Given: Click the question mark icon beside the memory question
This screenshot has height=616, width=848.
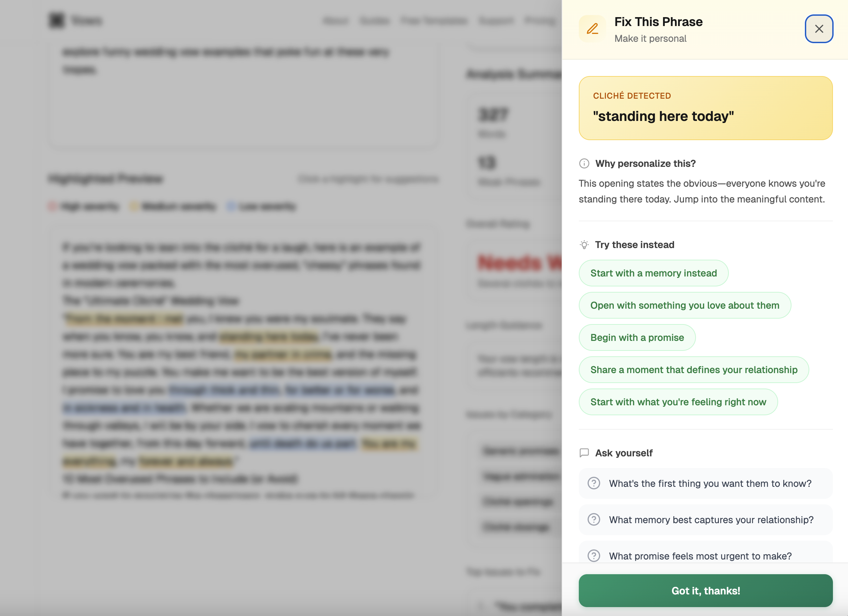Looking at the screenshot, I should click(594, 519).
